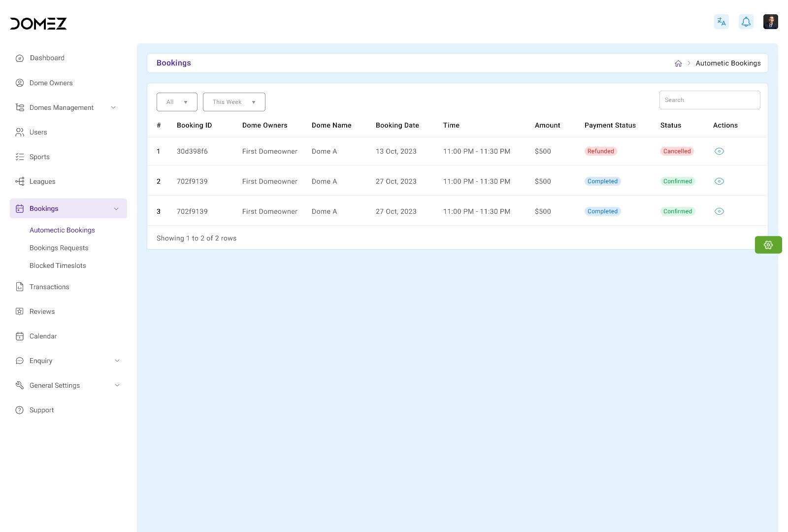Click the 13 Oct, 2023 date cell
Screen dimensions: 788x532
396,151
